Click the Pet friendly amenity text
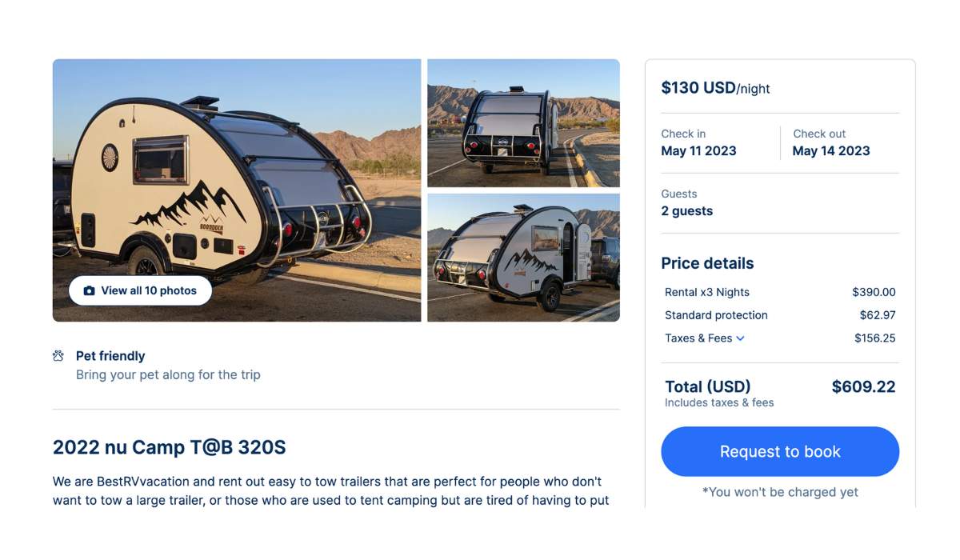 click(x=109, y=355)
